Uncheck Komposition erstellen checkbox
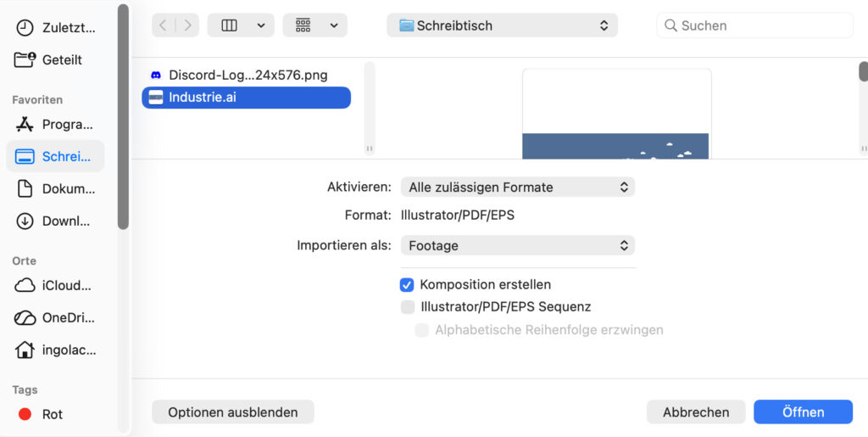 click(x=407, y=285)
